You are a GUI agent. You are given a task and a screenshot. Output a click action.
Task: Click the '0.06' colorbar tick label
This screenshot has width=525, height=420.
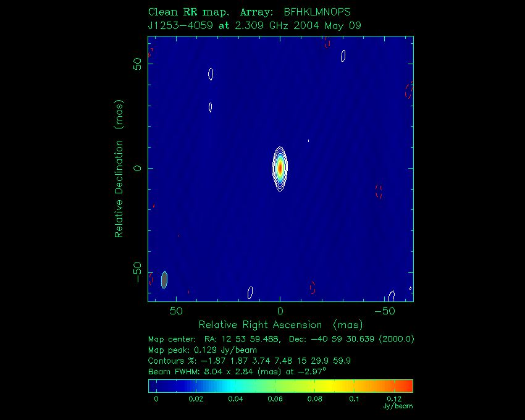tap(275, 399)
